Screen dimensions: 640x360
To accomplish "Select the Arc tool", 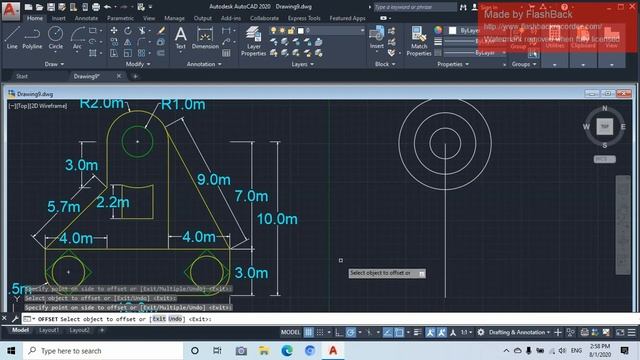I will [x=77, y=38].
